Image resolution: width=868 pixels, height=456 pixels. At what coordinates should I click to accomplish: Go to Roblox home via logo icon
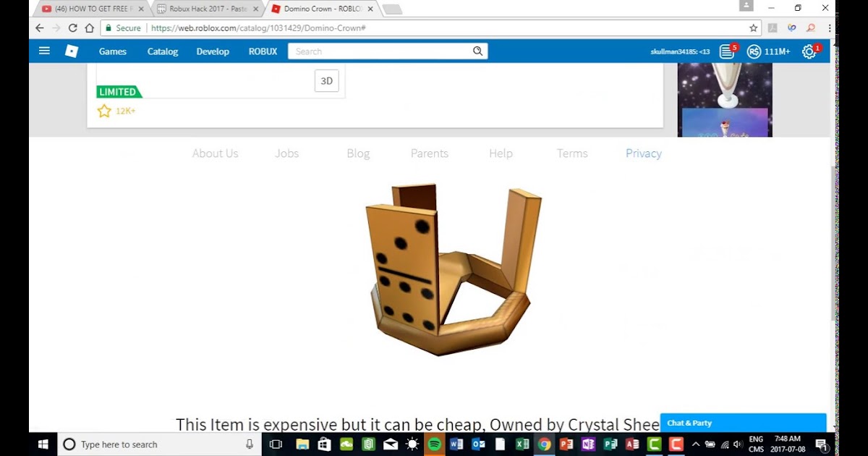[x=72, y=51]
